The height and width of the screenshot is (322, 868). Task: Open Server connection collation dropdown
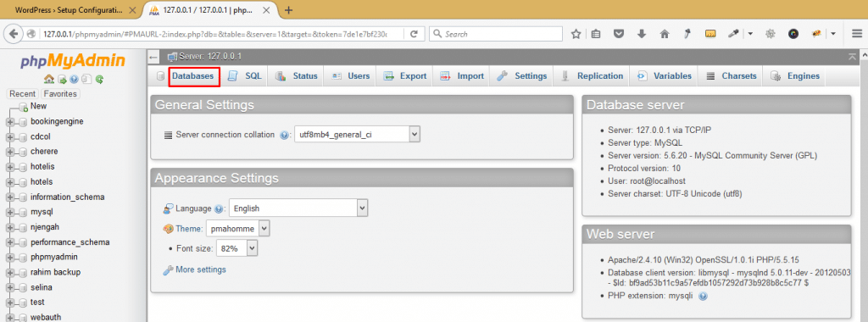click(x=357, y=135)
